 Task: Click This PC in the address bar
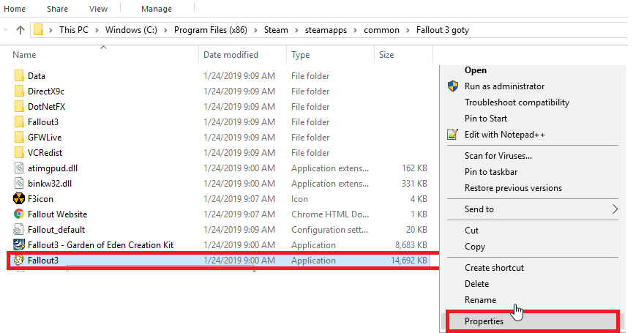coord(73,30)
